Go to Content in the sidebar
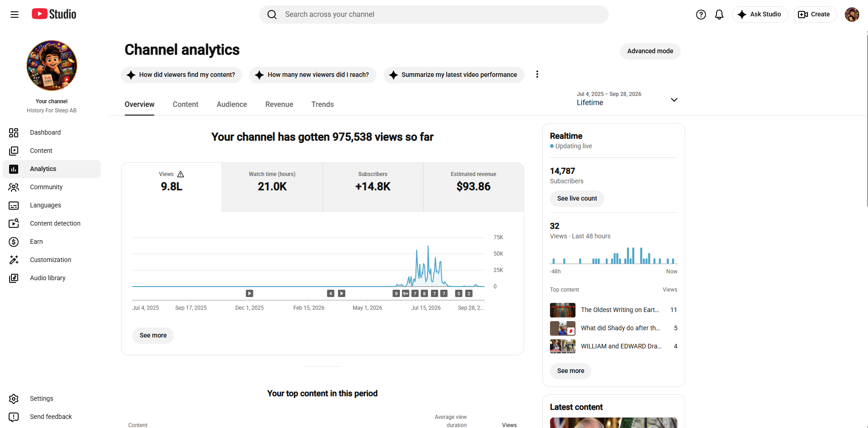The height and width of the screenshot is (428, 868). coord(51,151)
